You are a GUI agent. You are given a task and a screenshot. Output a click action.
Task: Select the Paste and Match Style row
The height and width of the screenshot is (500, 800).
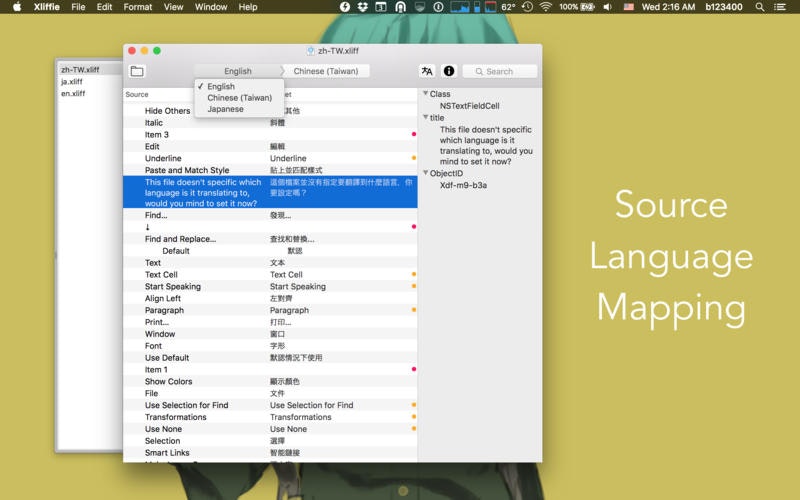tap(270, 170)
